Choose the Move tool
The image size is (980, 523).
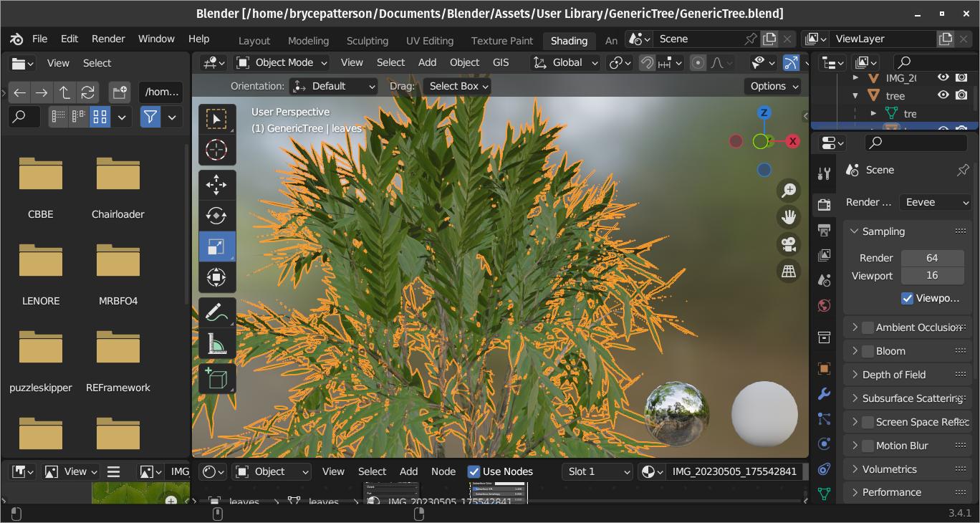216,185
